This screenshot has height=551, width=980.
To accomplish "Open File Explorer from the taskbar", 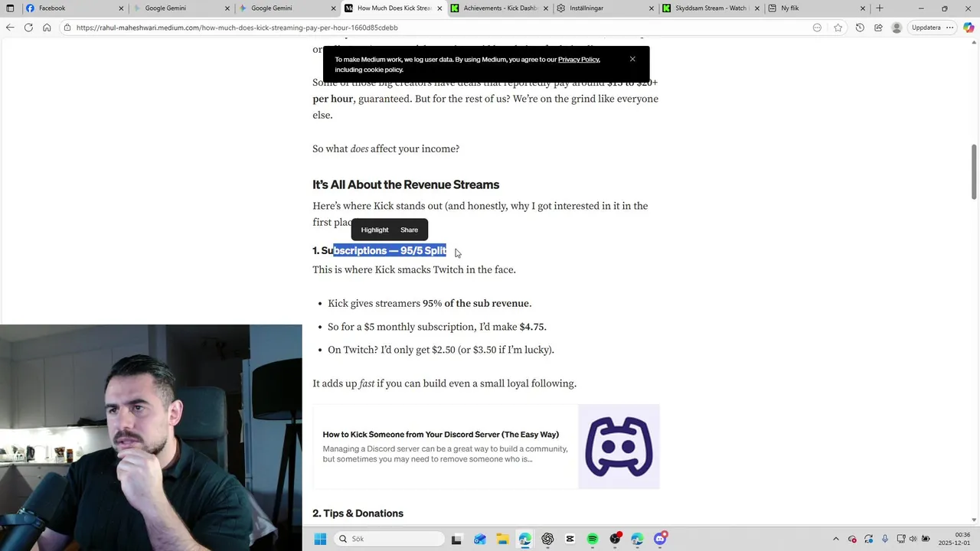I will [502, 539].
